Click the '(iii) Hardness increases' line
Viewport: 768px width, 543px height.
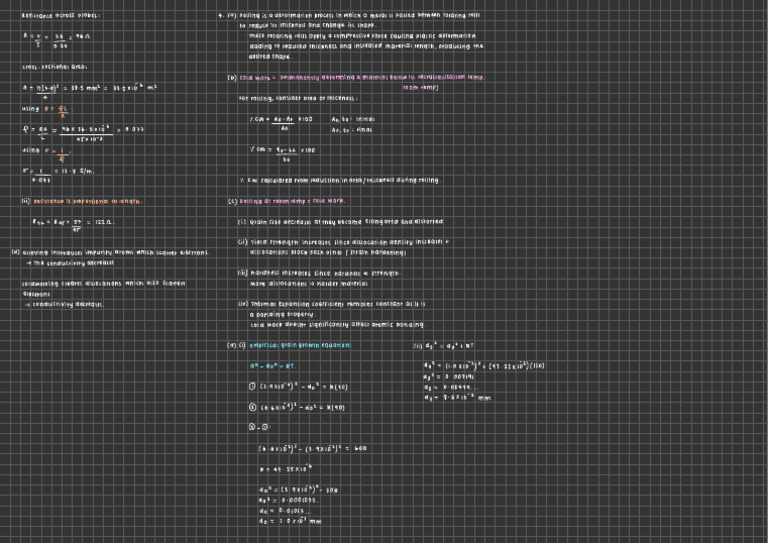click(x=319, y=273)
